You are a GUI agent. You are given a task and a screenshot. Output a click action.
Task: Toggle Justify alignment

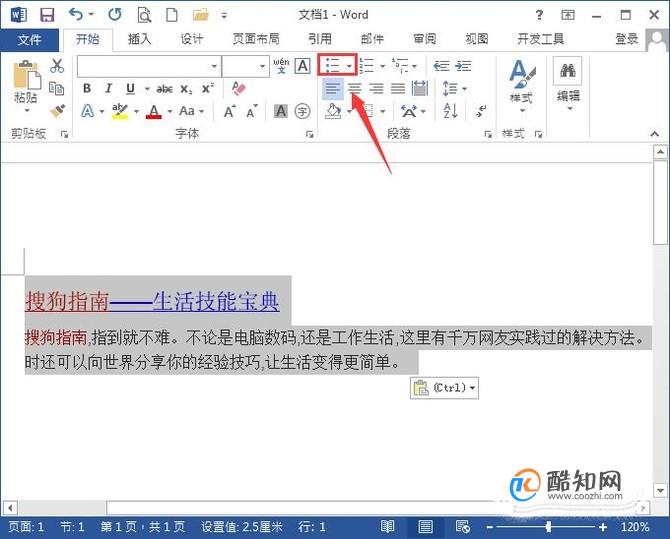pyautogui.click(x=398, y=88)
